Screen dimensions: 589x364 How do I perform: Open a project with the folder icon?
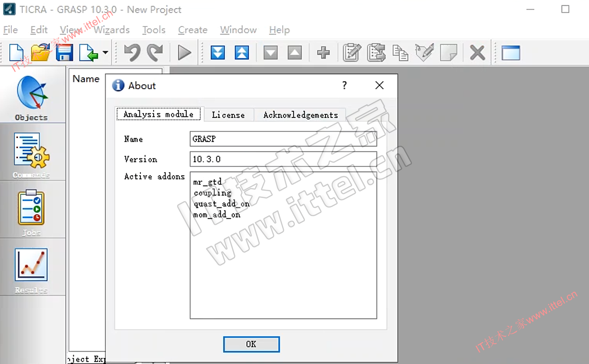tap(41, 53)
